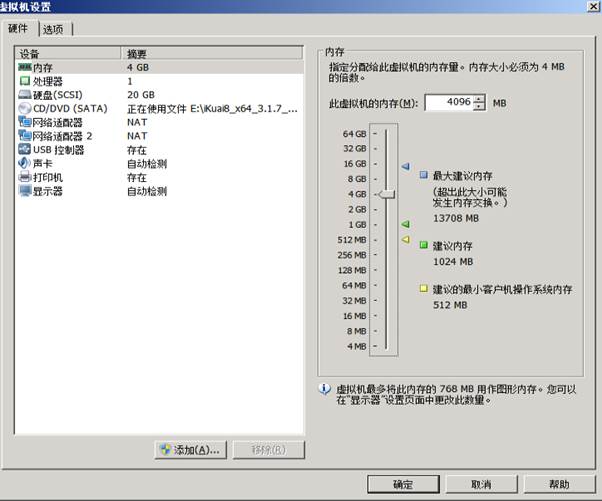Select the USB 控制器 icon
Viewport: 602px width, 501px height.
coord(25,149)
